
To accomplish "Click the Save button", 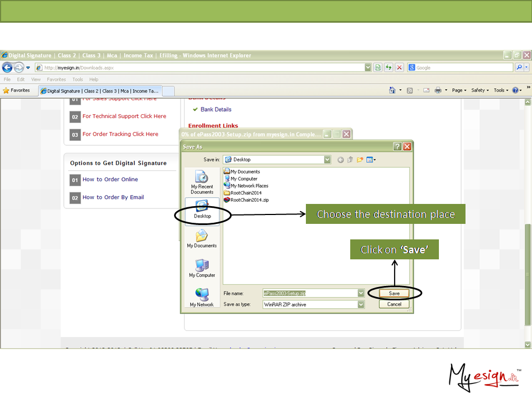I will (x=394, y=293).
